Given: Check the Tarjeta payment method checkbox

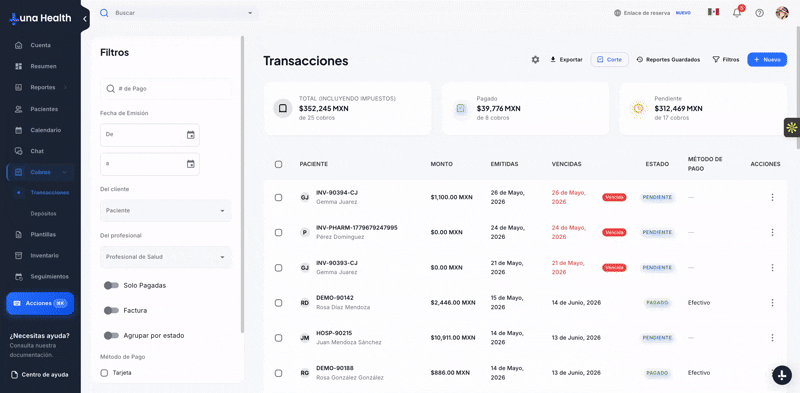Looking at the screenshot, I should (x=104, y=373).
